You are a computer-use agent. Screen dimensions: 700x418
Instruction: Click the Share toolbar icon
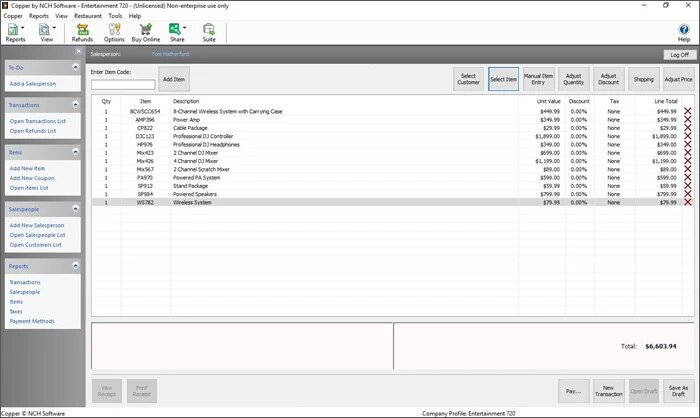click(175, 29)
